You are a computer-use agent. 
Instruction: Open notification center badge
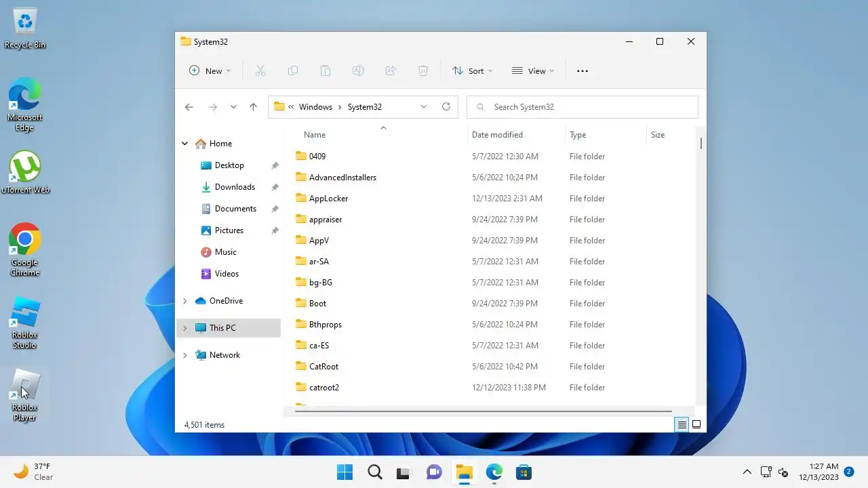[x=848, y=471]
